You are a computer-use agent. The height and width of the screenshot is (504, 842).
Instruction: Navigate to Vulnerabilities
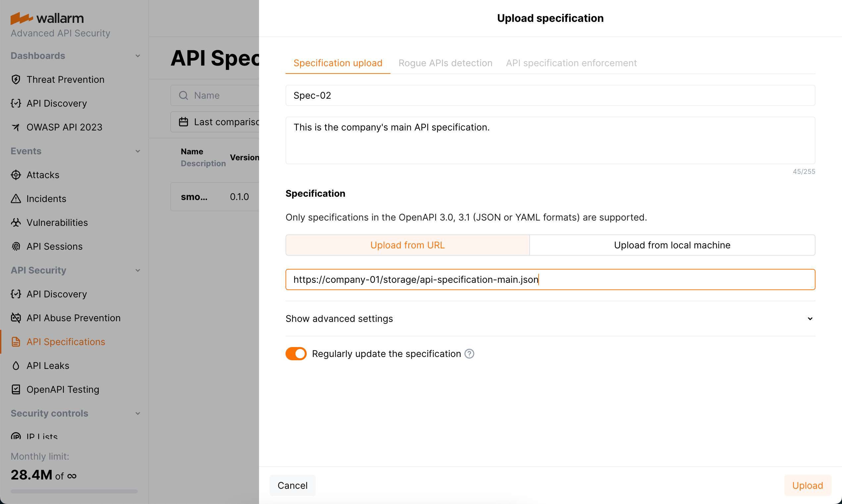[57, 223]
